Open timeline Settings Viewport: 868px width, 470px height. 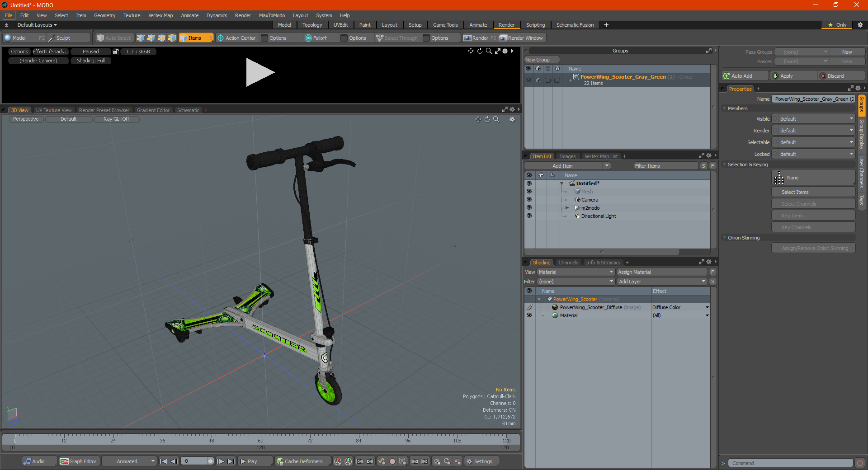pos(482,461)
